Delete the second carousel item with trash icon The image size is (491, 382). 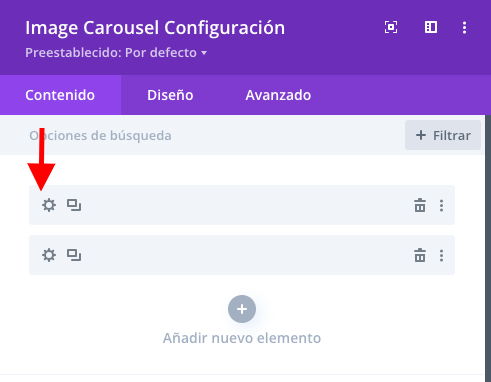click(x=420, y=255)
